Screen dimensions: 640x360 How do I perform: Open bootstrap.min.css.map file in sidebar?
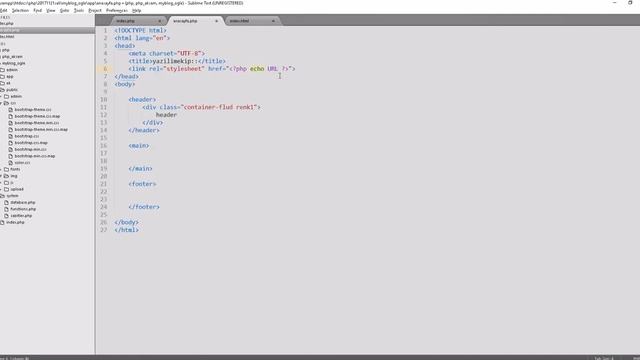pyautogui.click(x=35, y=156)
